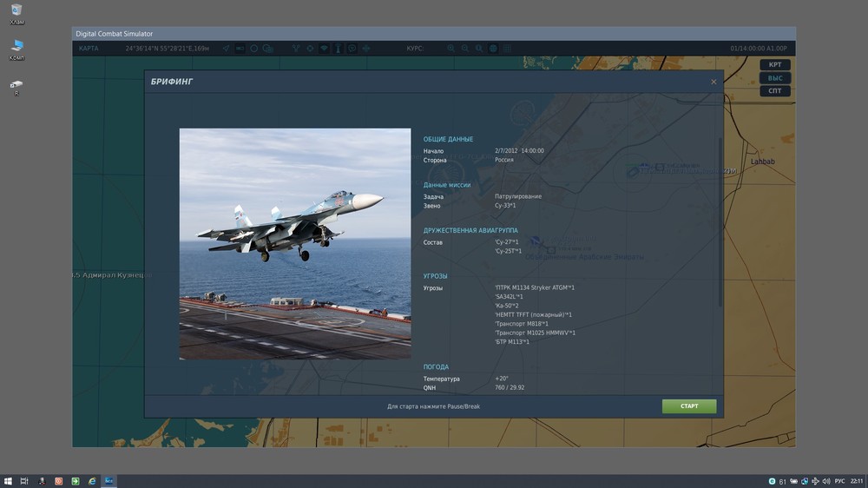Image resolution: width=868 pixels, height=488 pixels.
Task: Click the radio tower icon in toolbar
Action: pos(339,49)
